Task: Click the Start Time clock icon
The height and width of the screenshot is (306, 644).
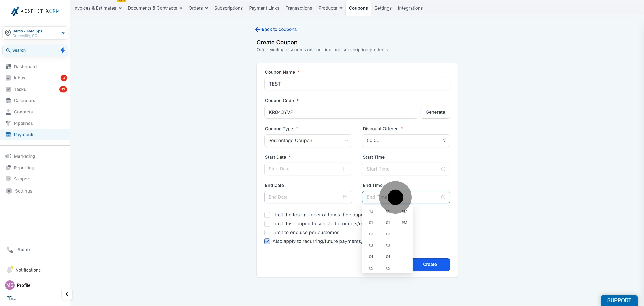Action: pos(443,169)
